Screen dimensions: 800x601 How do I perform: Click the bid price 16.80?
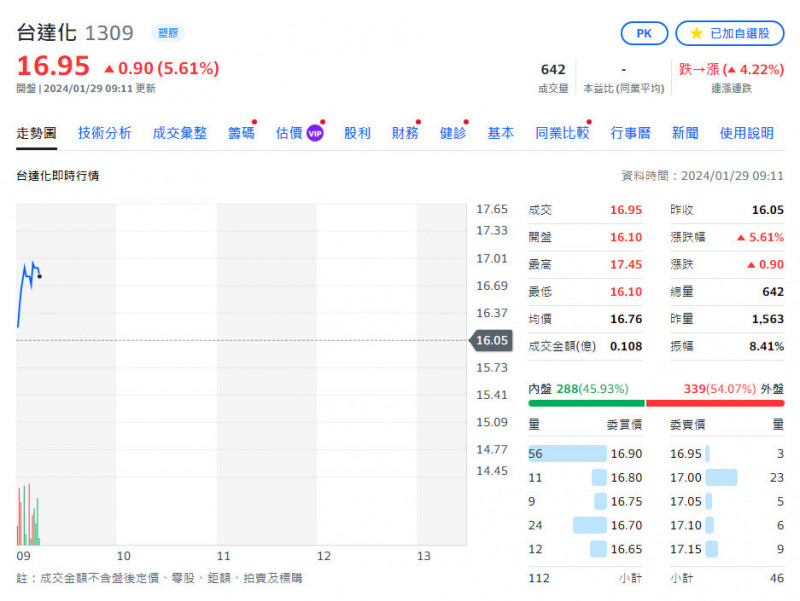pos(627,478)
